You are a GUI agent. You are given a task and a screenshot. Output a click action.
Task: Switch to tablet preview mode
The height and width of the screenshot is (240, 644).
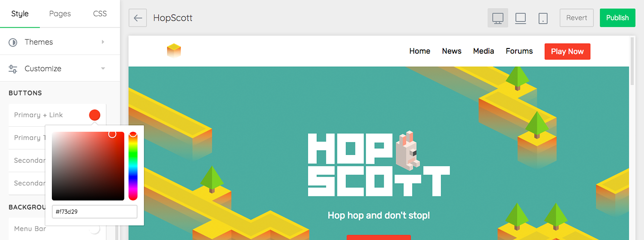543,18
